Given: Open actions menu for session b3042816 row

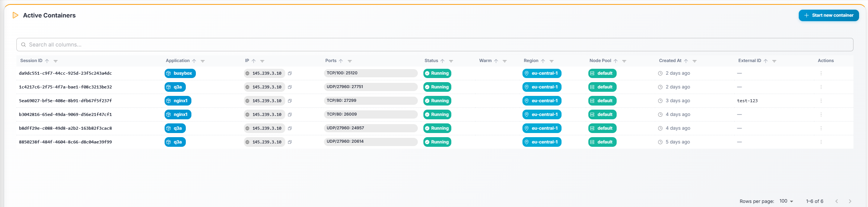Looking at the screenshot, I should coord(821,114).
